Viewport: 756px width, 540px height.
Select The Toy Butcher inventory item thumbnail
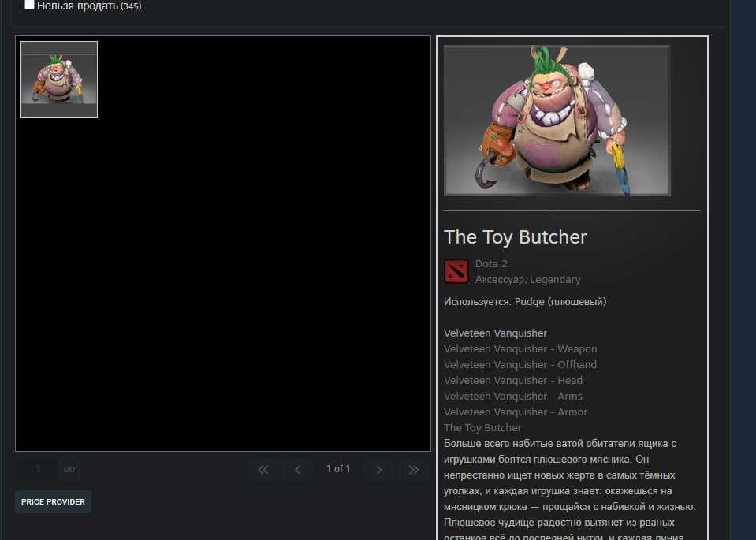tap(59, 80)
